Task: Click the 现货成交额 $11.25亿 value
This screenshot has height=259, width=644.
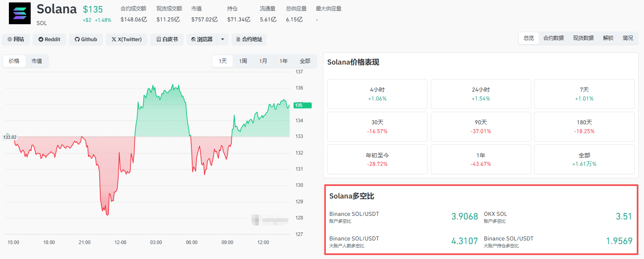Action: pyautogui.click(x=168, y=19)
